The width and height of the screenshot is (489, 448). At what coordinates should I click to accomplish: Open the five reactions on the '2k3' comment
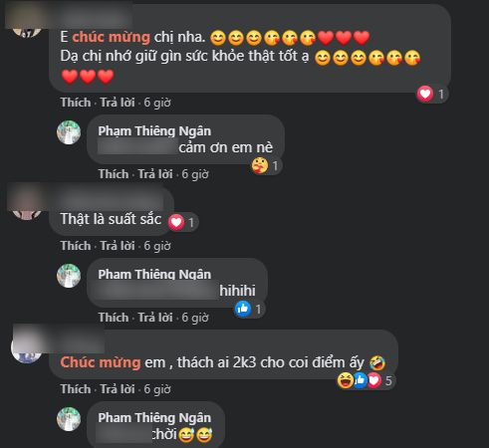[x=366, y=380]
